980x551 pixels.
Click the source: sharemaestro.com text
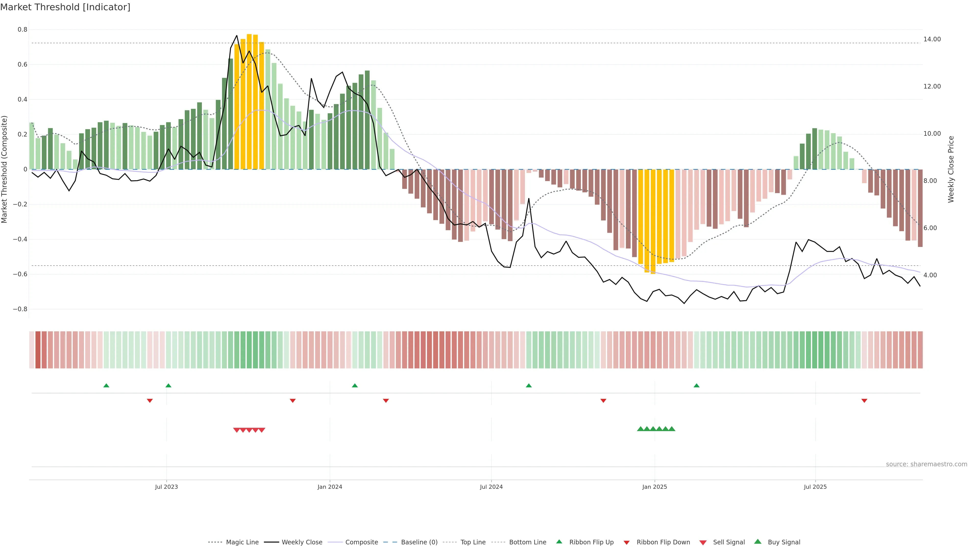tap(926, 464)
